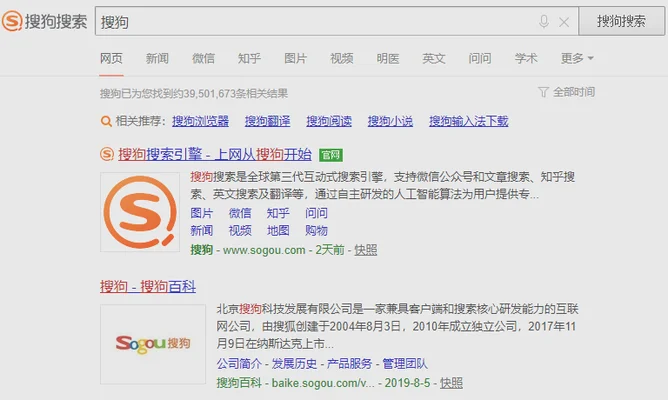Click the large orange Sogou logo thumbnail
The width and height of the screenshot is (668, 400).
[140, 212]
